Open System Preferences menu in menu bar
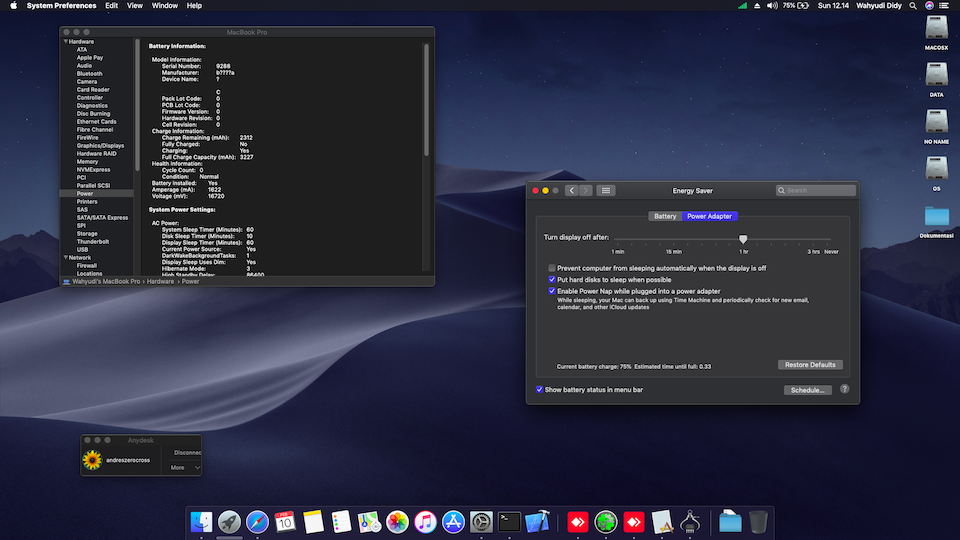 click(x=61, y=6)
